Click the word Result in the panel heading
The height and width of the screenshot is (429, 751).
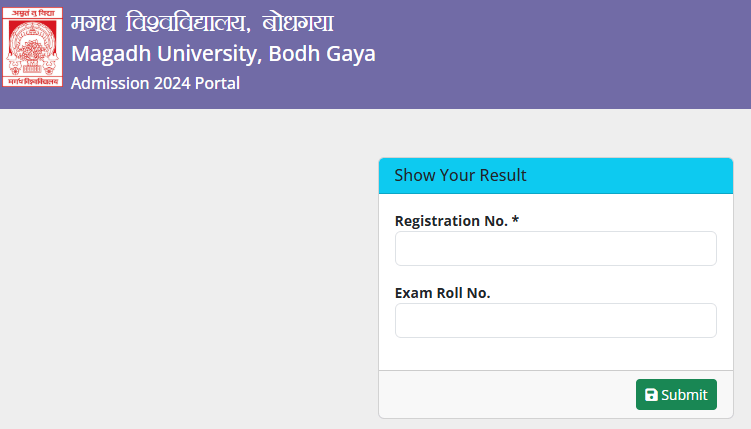tap(503, 175)
